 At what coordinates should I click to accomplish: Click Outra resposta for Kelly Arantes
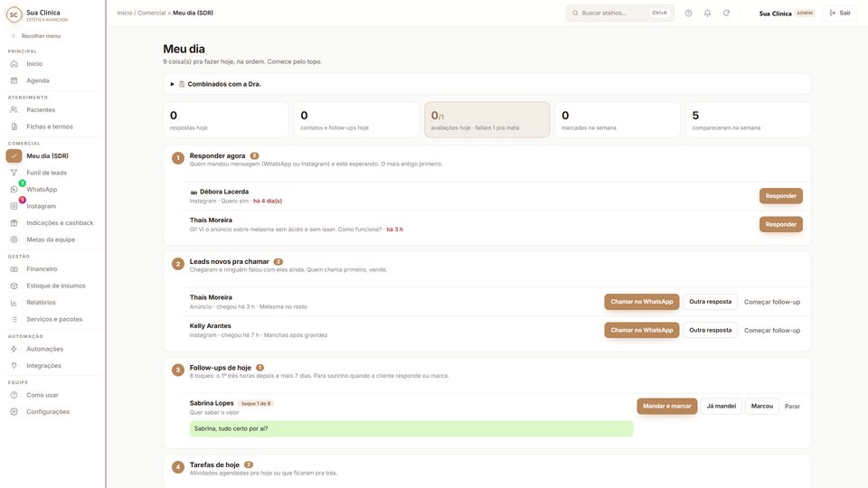711,331
